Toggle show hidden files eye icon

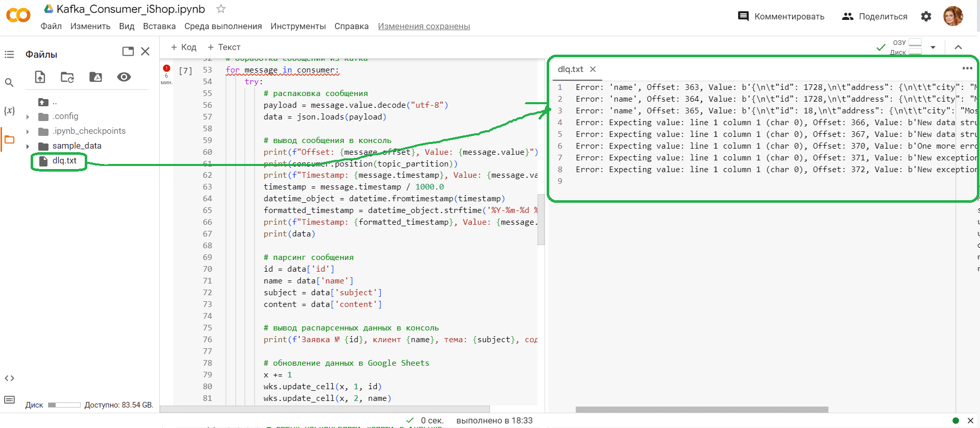pyautogui.click(x=124, y=77)
